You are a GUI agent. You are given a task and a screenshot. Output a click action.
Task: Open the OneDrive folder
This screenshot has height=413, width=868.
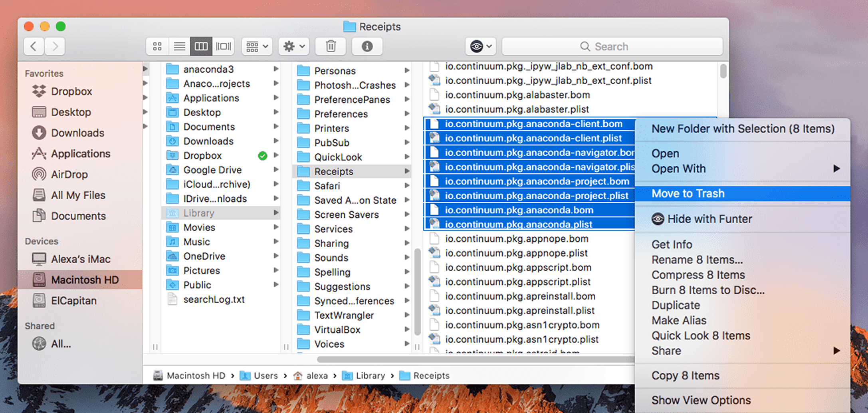204,256
